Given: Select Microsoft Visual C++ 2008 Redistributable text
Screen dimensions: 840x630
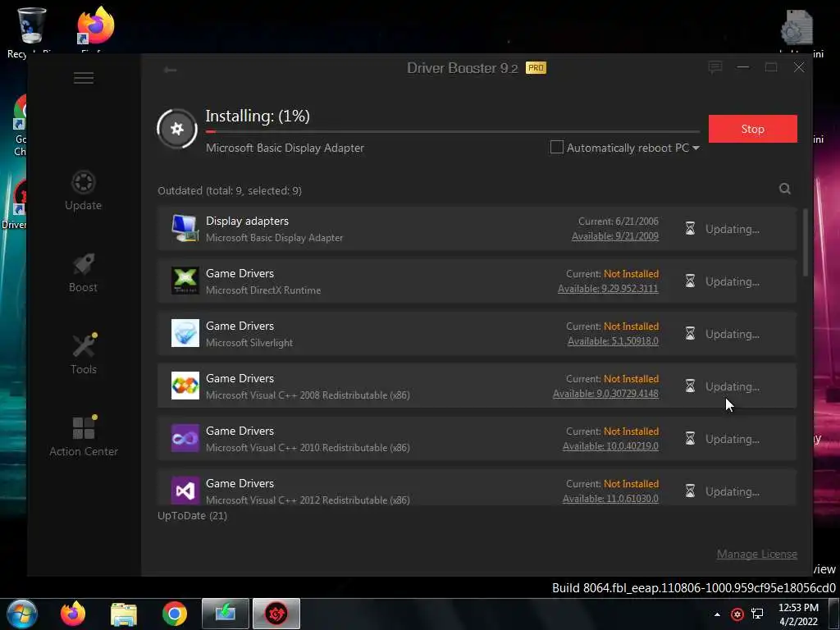Looking at the screenshot, I should 308,395.
